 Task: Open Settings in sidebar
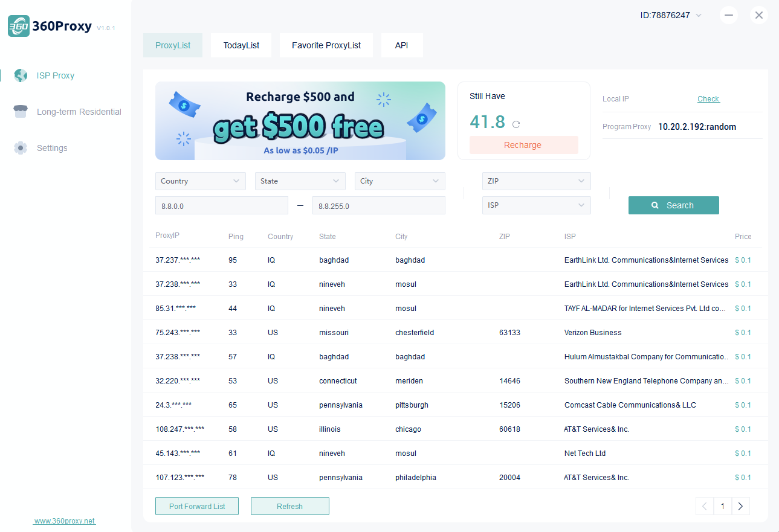click(x=52, y=148)
